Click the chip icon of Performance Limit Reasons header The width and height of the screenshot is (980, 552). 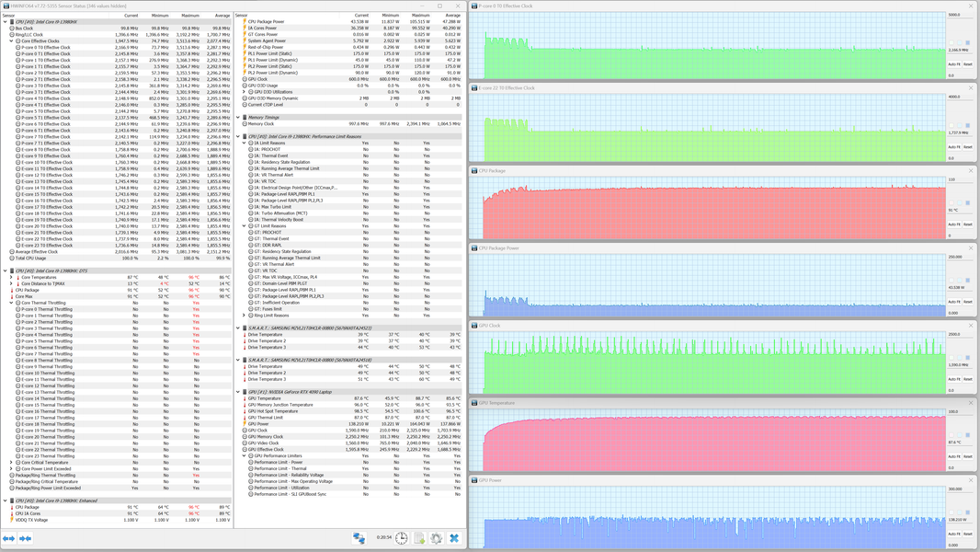tap(245, 136)
